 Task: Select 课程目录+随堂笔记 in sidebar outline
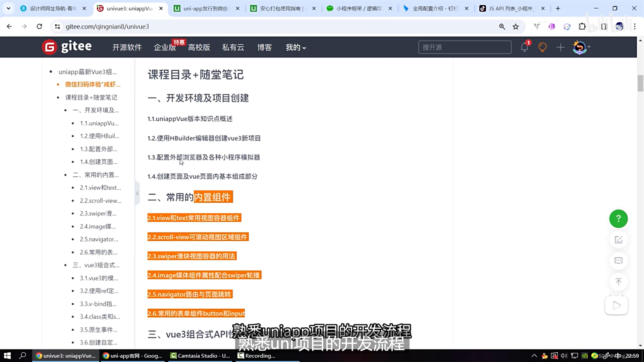pos(91,97)
